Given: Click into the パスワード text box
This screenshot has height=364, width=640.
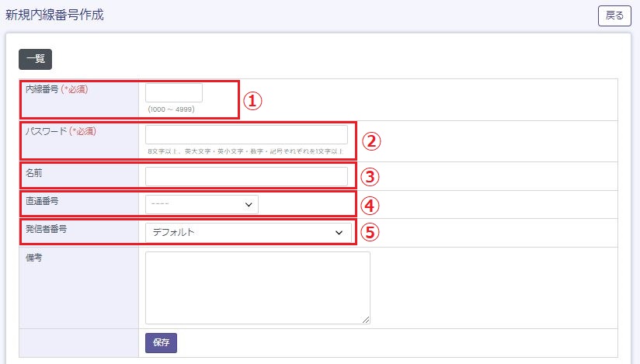Looking at the screenshot, I should coord(246,134).
